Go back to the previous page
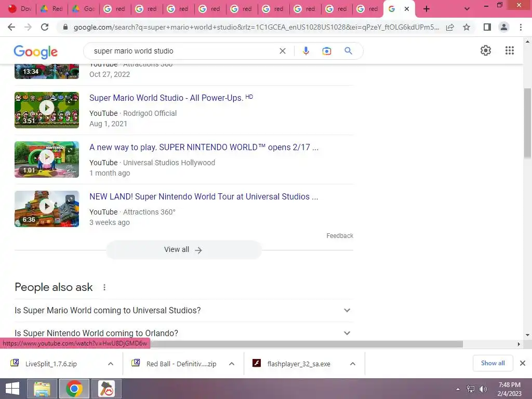Viewport: 532px width, 399px height. point(11,27)
